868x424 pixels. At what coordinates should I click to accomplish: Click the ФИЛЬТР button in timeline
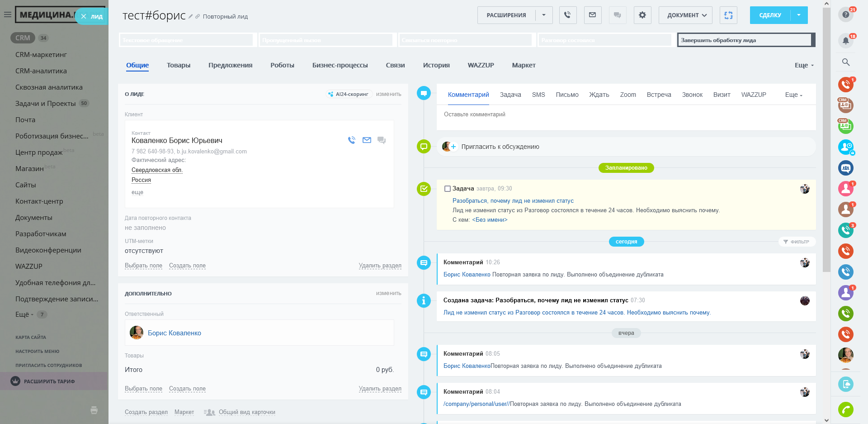click(797, 242)
